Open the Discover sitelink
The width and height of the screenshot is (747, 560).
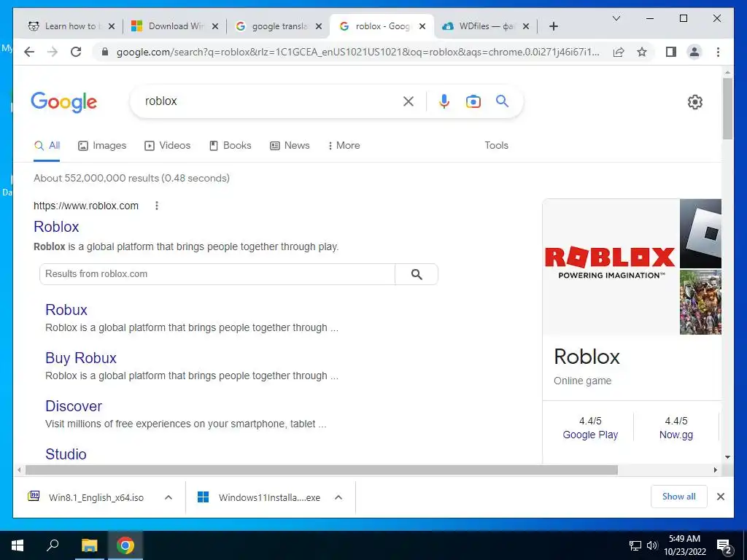coord(74,406)
